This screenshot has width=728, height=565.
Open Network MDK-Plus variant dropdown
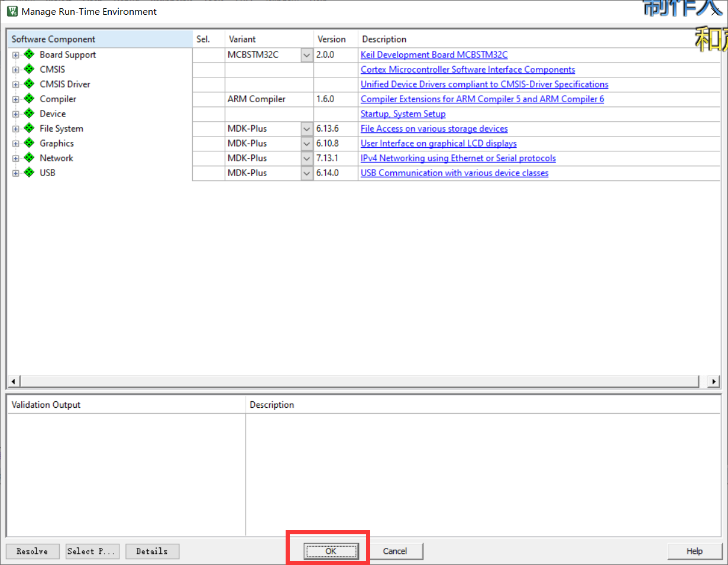point(306,158)
